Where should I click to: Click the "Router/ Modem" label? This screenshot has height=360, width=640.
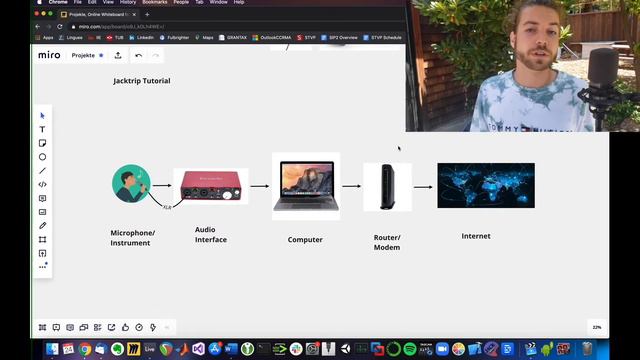click(387, 242)
